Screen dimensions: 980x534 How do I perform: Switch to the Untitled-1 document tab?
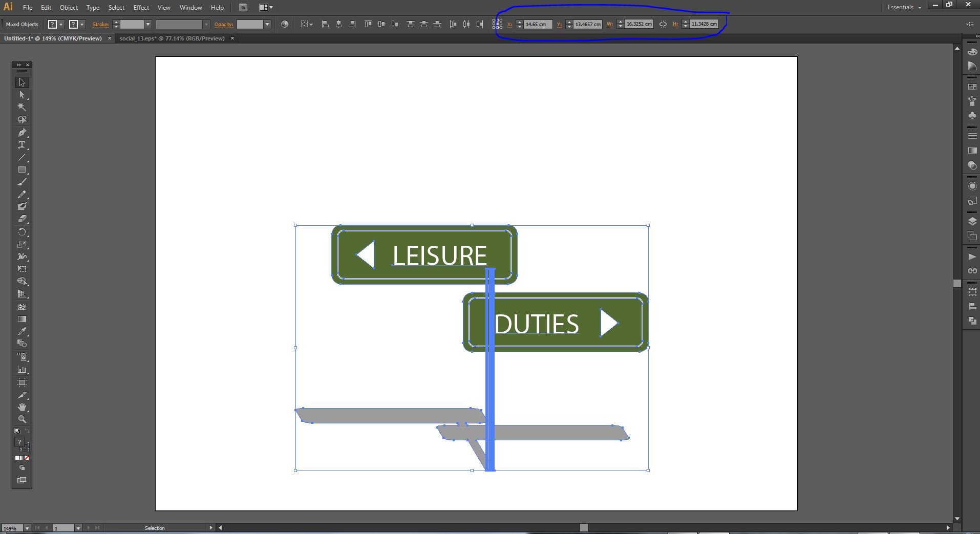tap(53, 38)
